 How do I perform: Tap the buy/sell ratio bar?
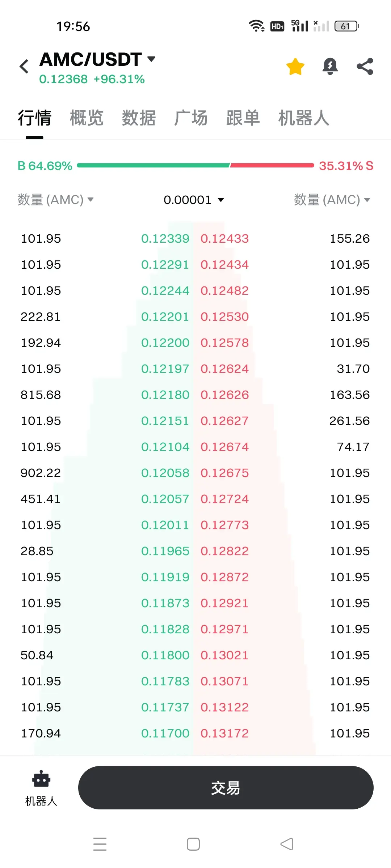coord(195,165)
